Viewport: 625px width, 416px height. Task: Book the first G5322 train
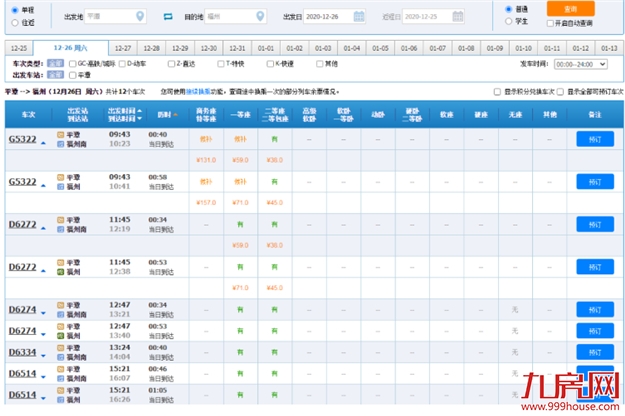coord(595,139)
